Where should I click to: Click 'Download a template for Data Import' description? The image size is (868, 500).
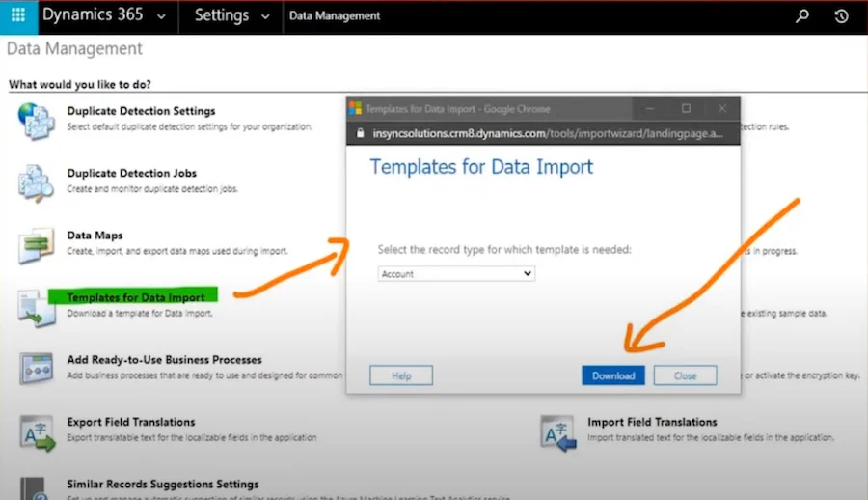pos(140,313)
